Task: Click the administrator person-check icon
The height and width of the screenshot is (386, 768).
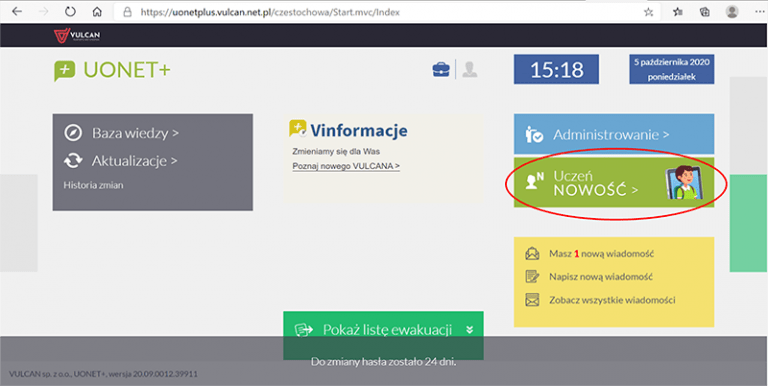Action: coord(533,135)
